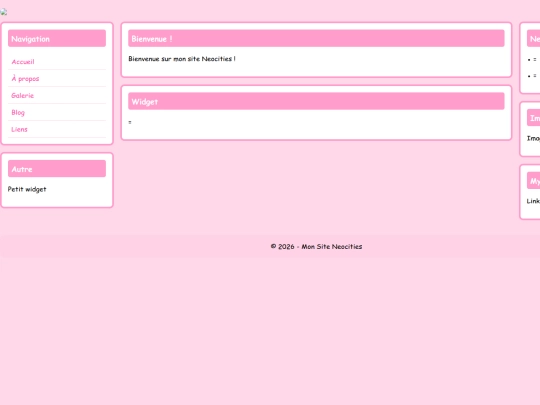
Task: Click the Widget panel heading
Action: [316, 101]
